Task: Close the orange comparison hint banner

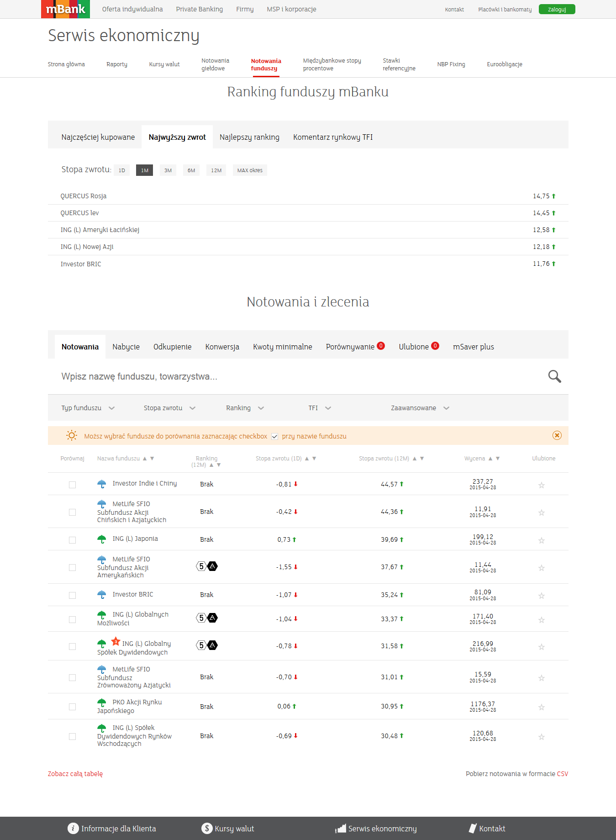Action: click(x=557, y=435)
